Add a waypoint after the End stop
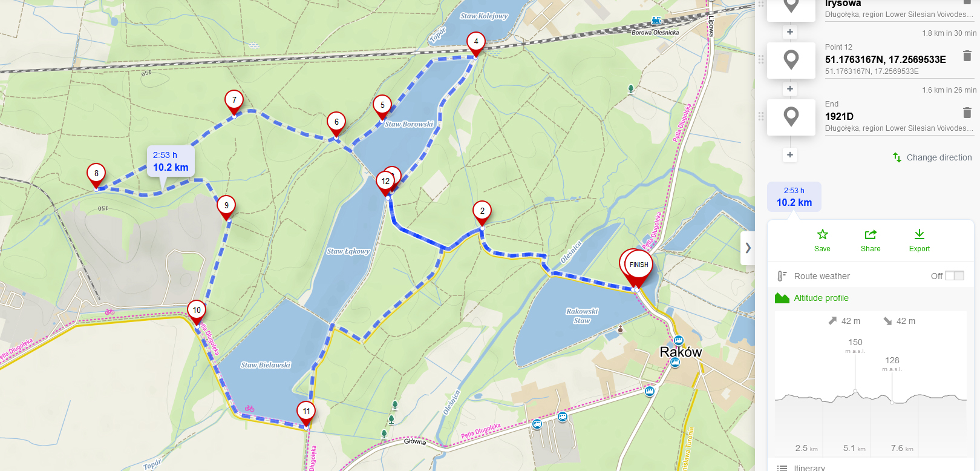The image size is (980, 471). [x=790, y=155]
